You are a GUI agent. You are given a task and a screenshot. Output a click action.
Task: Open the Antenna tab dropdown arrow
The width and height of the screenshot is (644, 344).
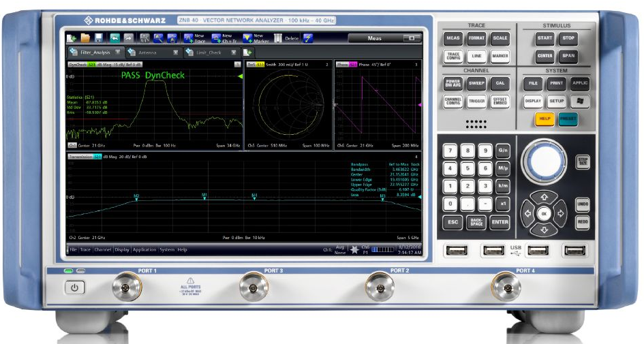click(x=175, y=52)
